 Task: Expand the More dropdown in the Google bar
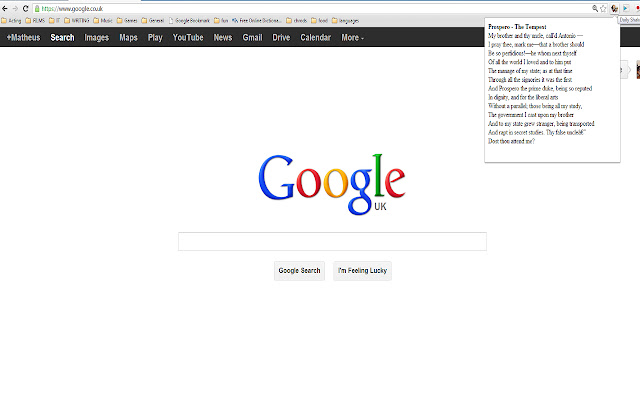[352, 38]
